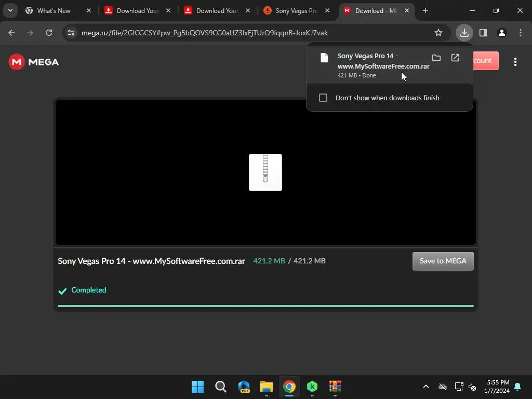Open a new browser tab
Viewport: 532px width, 399px height.
[x=425, y=10]
